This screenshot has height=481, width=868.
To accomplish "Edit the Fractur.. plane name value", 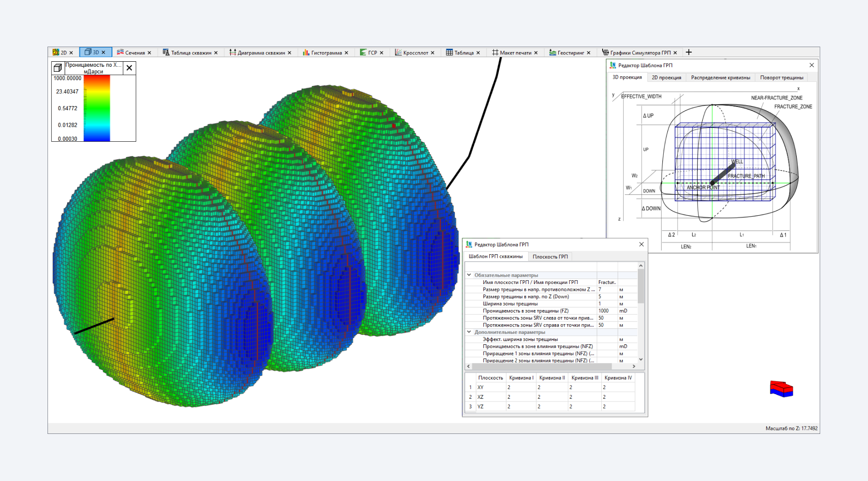I will pos(607,282).
